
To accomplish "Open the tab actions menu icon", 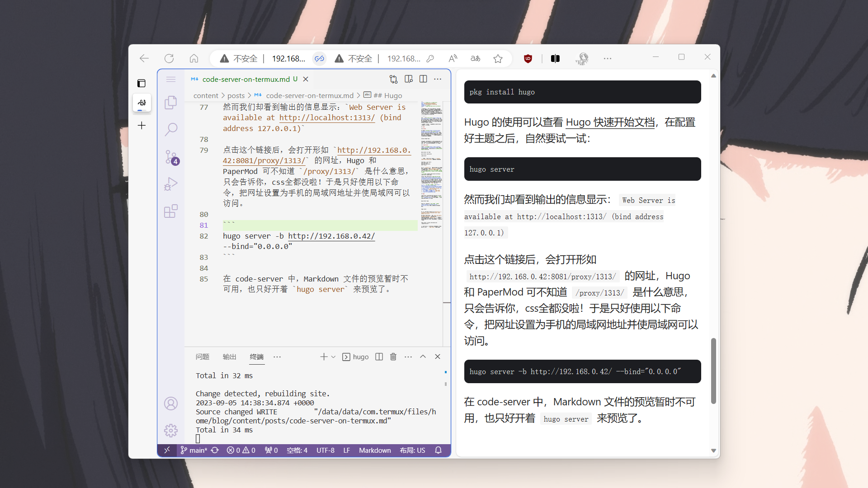I will pyautogui.click(x=142, y=83).
